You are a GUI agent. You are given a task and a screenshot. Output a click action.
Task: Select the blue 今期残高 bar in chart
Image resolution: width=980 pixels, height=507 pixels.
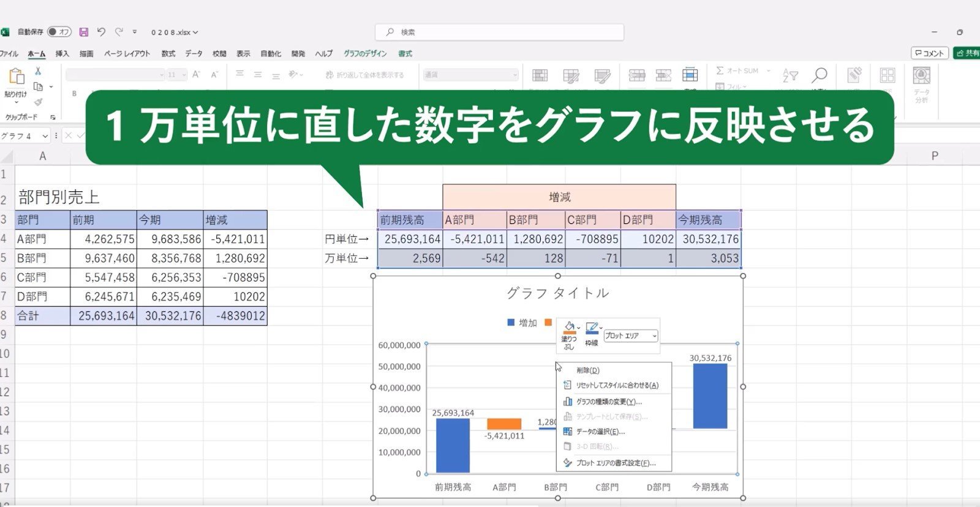coord(710,396)
